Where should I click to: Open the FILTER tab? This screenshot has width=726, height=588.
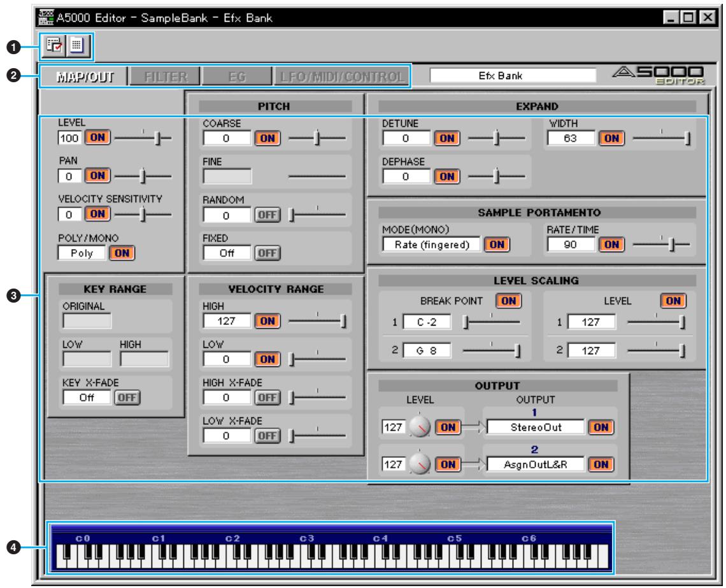click(x=166, y=76)
